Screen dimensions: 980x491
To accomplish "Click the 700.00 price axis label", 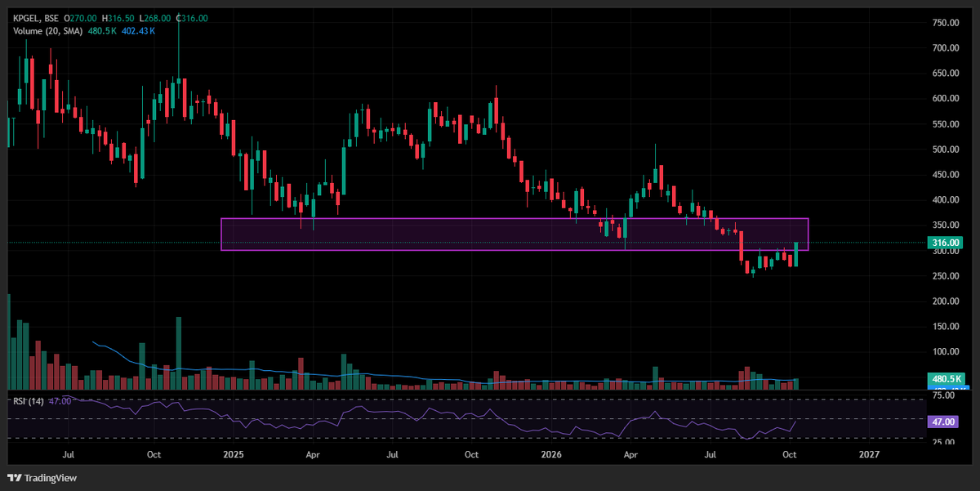I will [x=946, y=48].
